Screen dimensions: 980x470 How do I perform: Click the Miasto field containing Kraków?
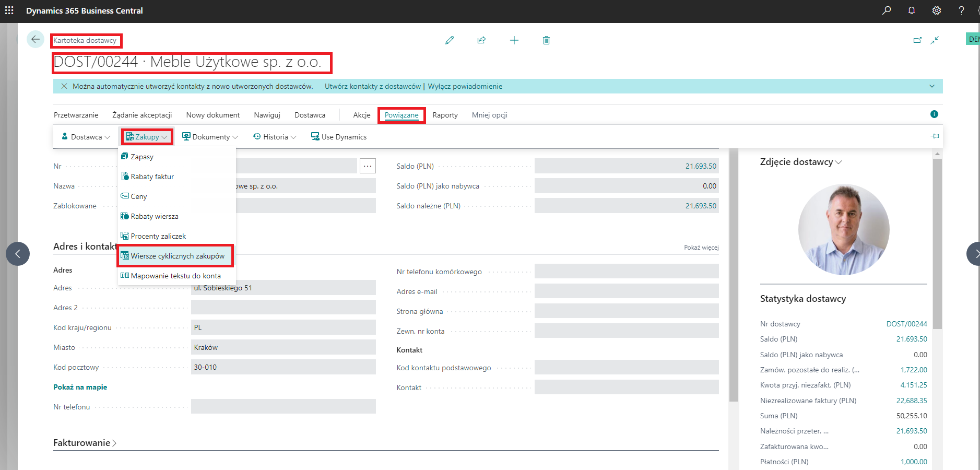coord(284,347)
